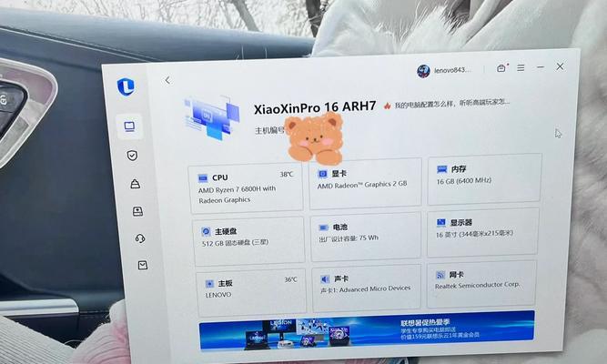The width and height of the screenshot is (607, 364).
Task: Open the hamburger menu icon
Action: click(x=521, y=67)
